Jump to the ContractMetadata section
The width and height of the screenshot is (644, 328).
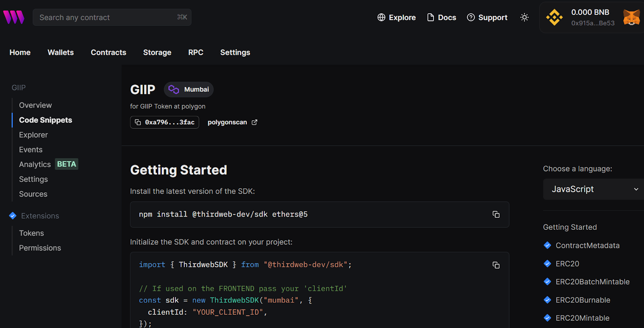click(587, 245)
